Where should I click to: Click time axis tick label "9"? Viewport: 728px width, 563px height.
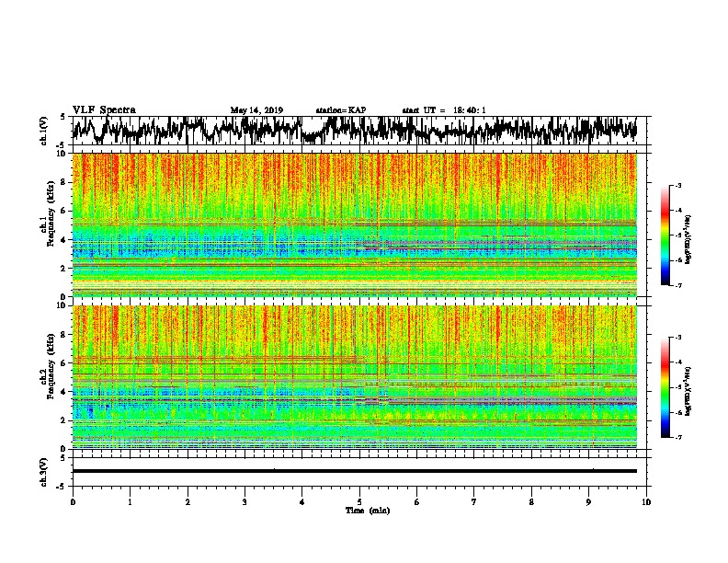tap(588, 502)
